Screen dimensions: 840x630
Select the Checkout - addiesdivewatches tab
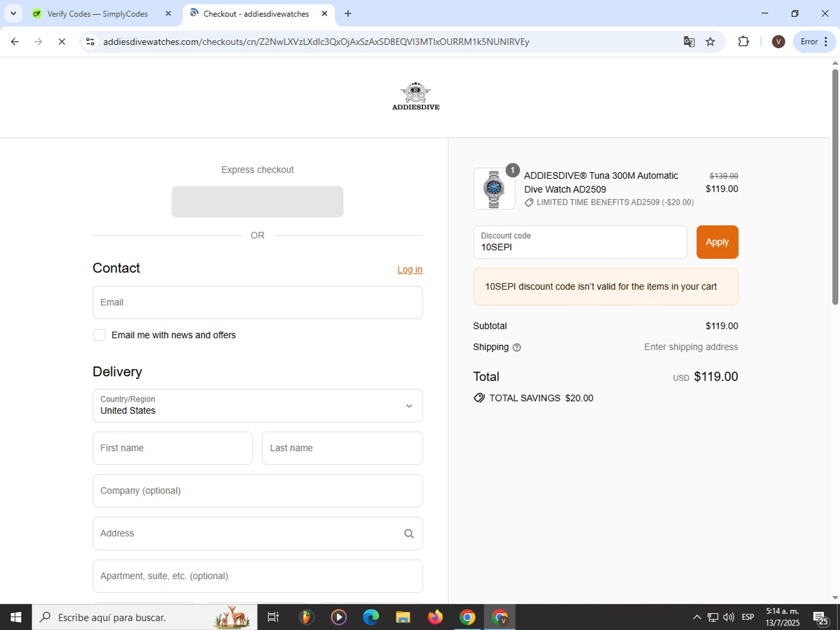(256, 13)
